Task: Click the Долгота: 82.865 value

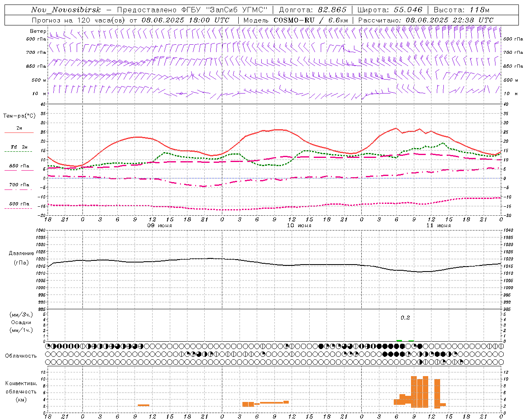Action: pos(313,10)
